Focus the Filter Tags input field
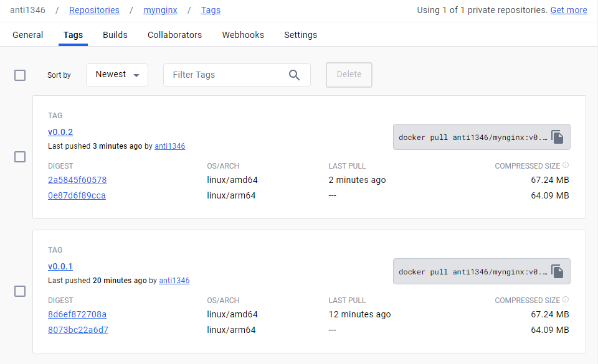The width and height of the screenshot is (598, 364). 237,75
